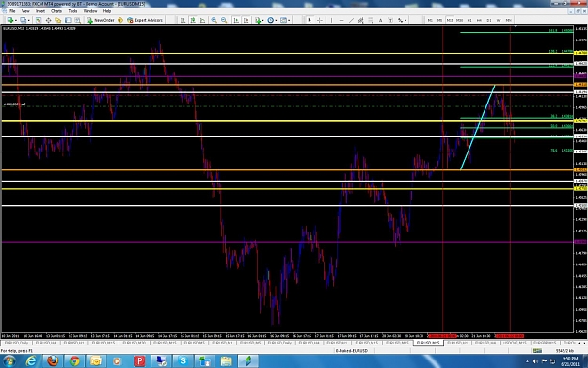Open the Help menu
The height and width of the screenshot is (368, 588).
107,11
